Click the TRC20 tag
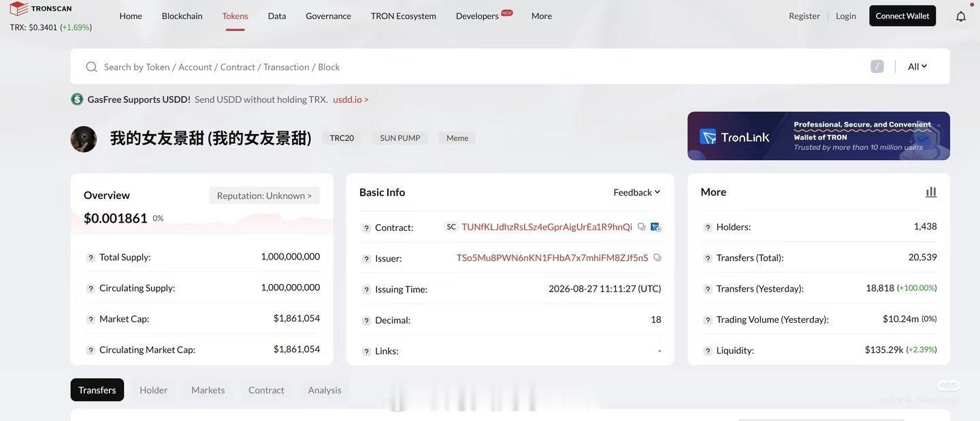Image resolution: width=980 pixels, height=421 pixels. point(342,138)
